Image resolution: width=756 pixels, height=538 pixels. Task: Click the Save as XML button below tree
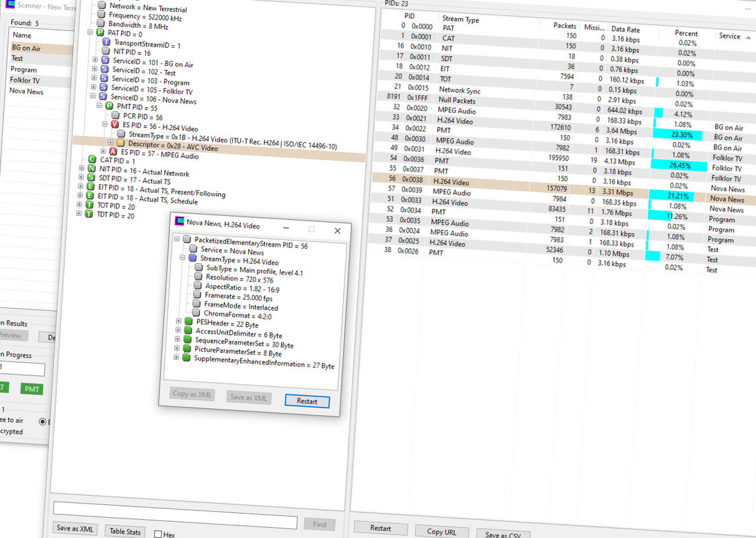75,529
